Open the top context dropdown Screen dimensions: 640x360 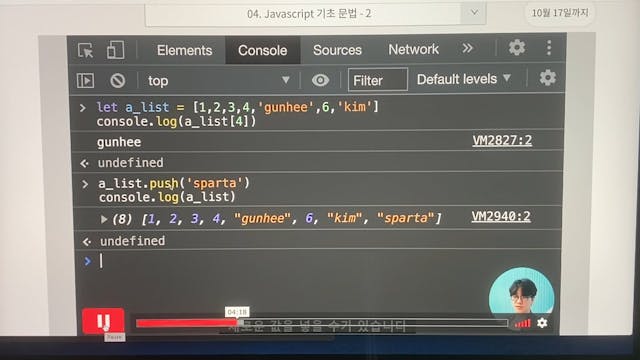[x=218, y=80]
